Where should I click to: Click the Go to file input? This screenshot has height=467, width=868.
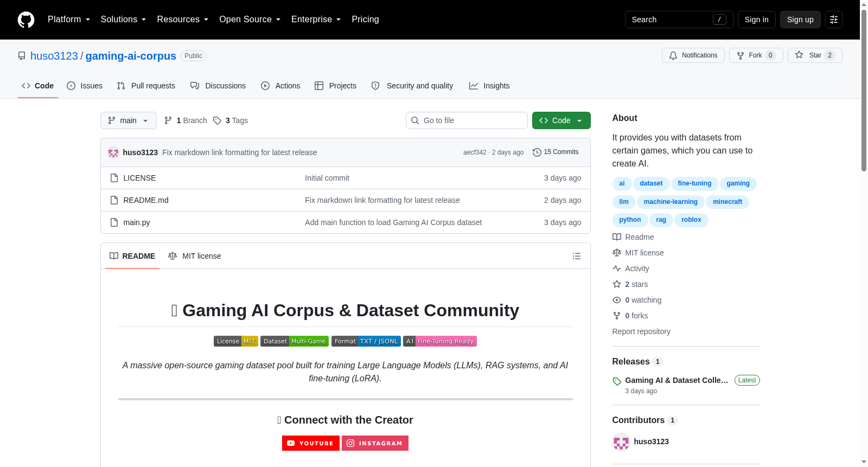point(467,120)
